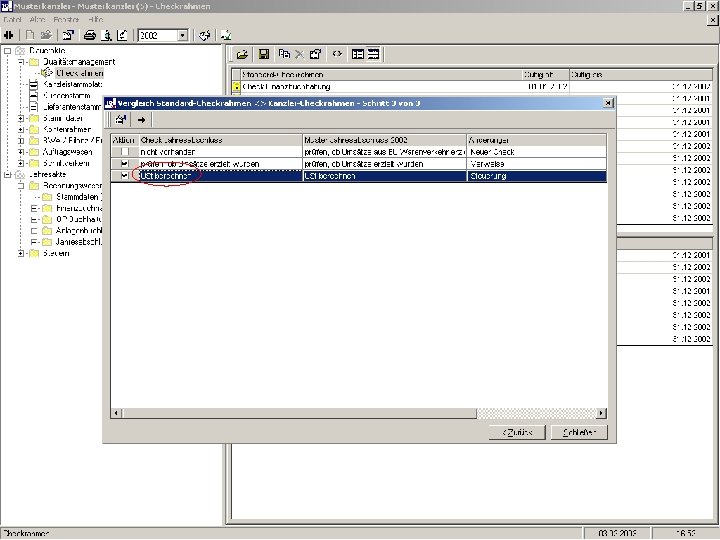Select the Kanzleistammdaten tree item
This screenshot has width=720, height=540.
[x=73, y=84]
